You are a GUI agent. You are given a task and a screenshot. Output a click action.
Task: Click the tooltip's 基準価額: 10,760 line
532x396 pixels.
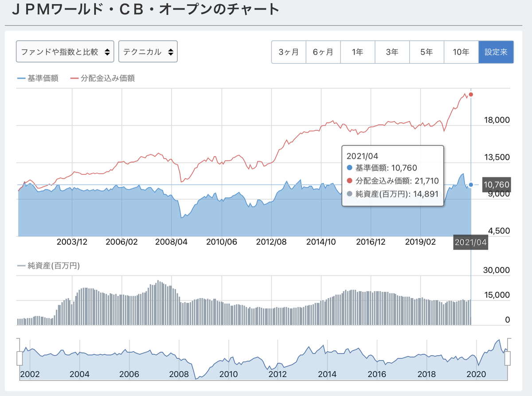(x=382, y=168)
